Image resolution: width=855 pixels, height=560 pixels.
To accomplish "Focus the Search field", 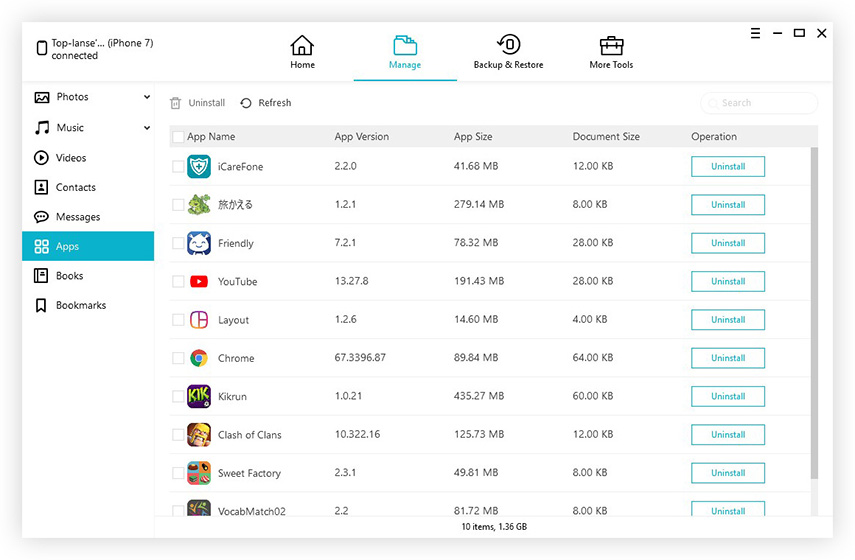I will [x=758, y=103].
